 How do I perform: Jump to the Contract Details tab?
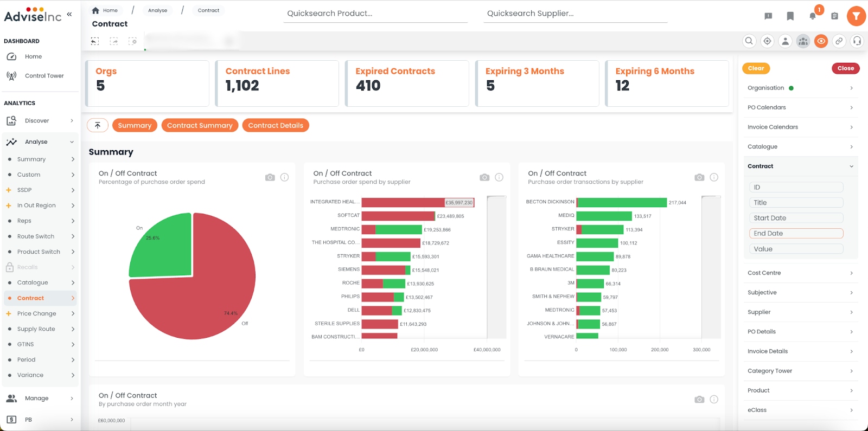(x=276, y=125)
